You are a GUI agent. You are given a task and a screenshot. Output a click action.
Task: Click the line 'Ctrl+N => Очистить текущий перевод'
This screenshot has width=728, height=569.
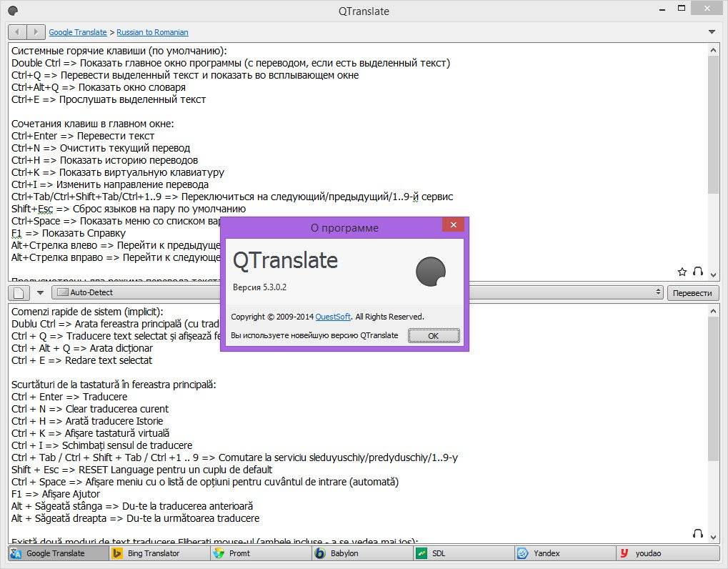101,148
